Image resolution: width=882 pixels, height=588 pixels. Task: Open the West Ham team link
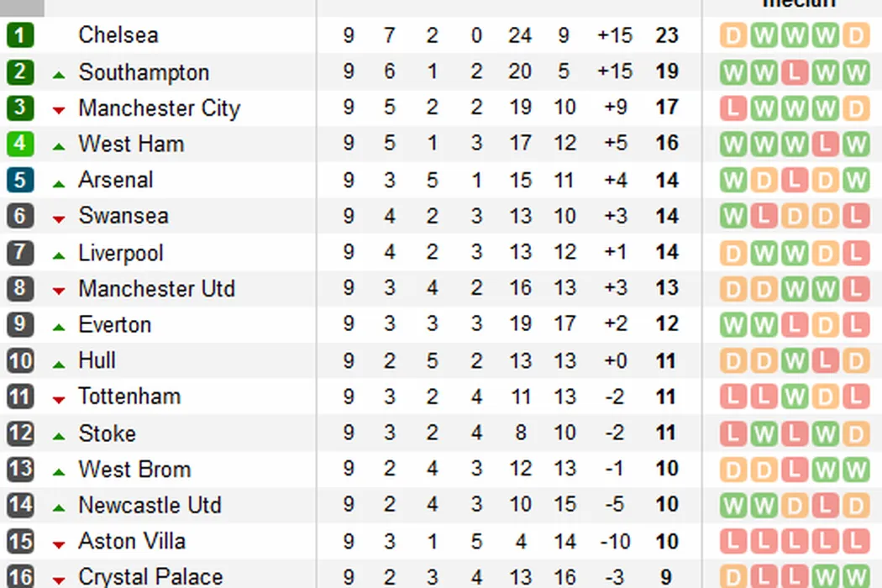point(131,144)
